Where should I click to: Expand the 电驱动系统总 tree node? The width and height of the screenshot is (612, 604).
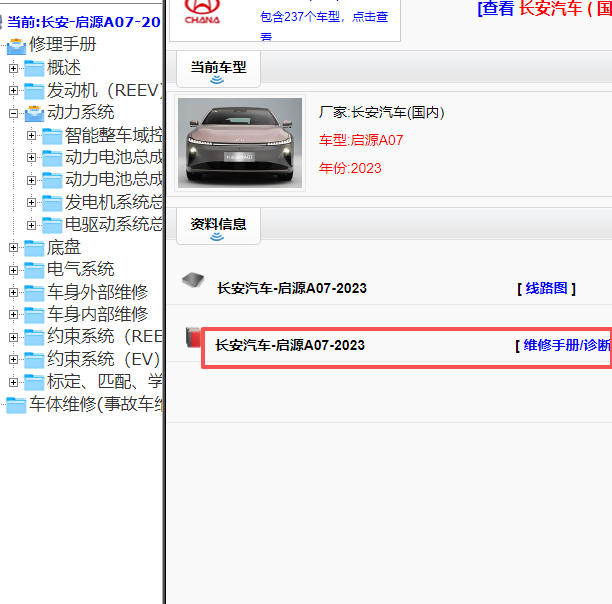pyautogui.click(x=31, y=225)
